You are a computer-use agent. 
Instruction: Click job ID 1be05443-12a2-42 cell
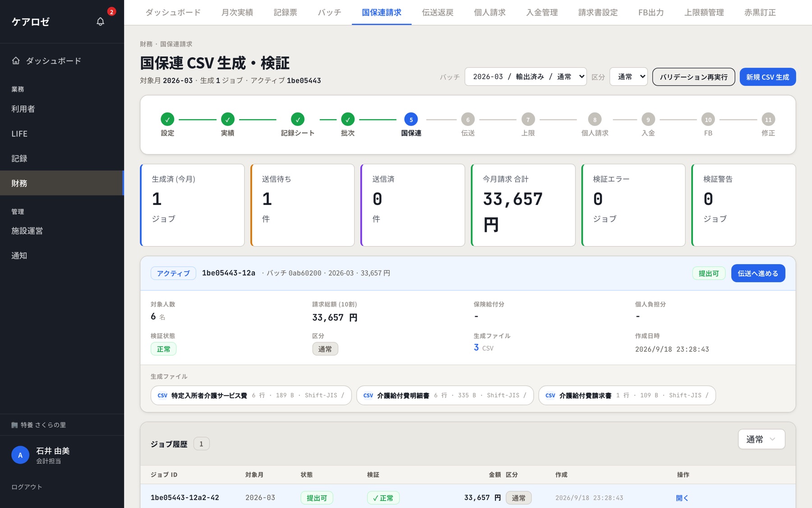pos(185,498)
